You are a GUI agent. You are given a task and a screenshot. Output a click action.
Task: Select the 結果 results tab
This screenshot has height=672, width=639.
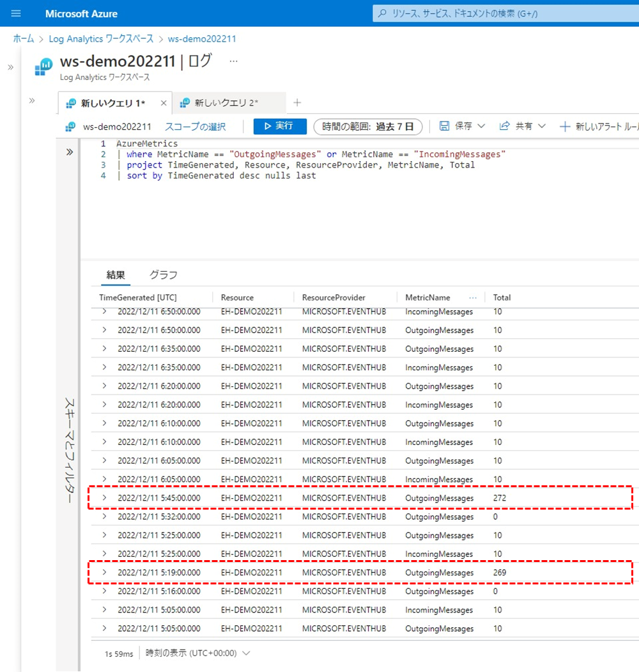click(x=116, y=275)
